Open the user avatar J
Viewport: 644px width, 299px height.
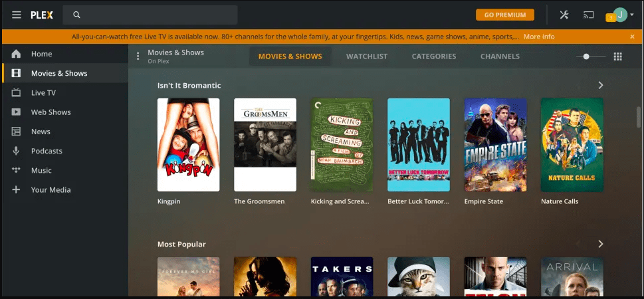[620, 15]
